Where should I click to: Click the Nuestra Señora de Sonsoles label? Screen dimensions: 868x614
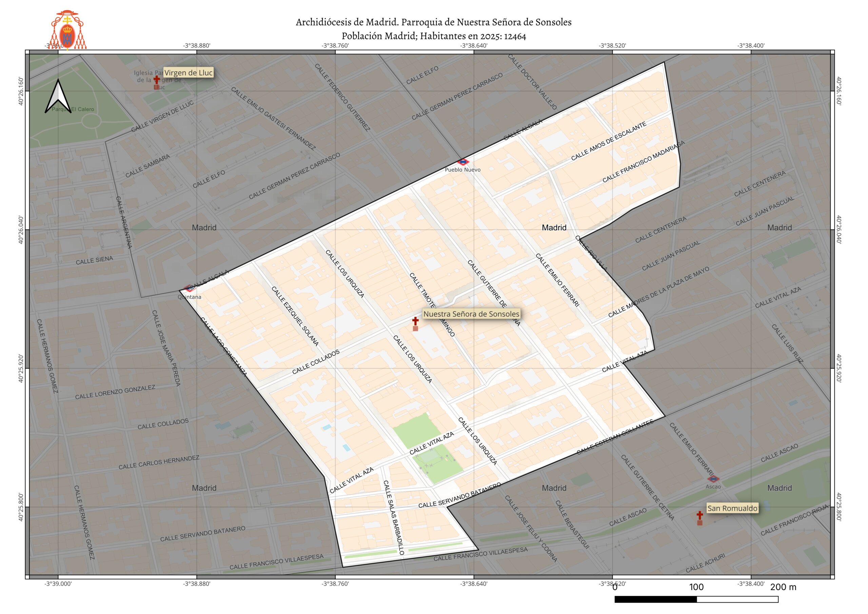[471, 314]
